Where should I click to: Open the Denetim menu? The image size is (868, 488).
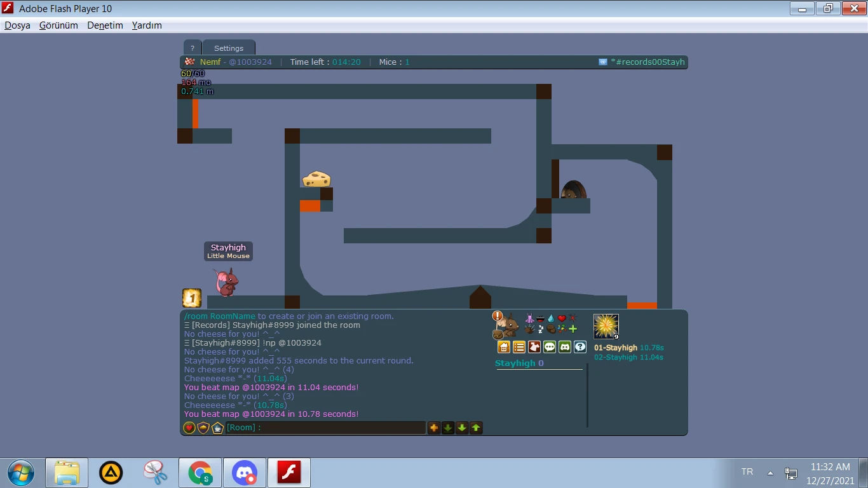pos(105,25)
